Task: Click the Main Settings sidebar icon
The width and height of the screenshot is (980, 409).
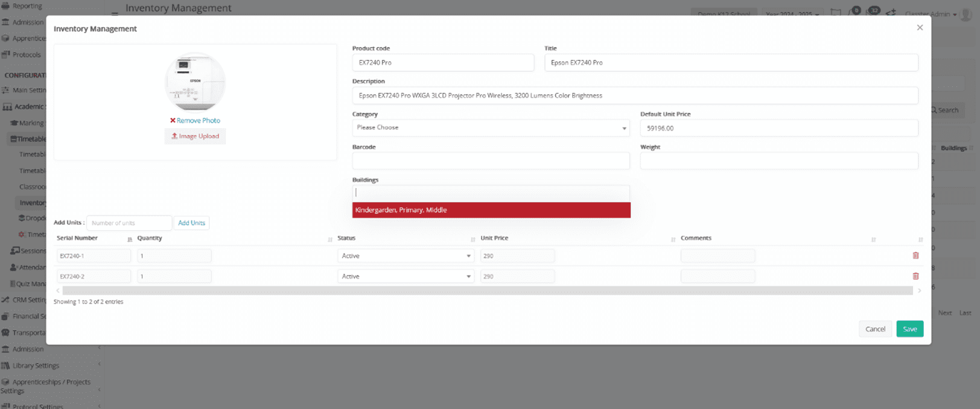Action: (5, 90)
